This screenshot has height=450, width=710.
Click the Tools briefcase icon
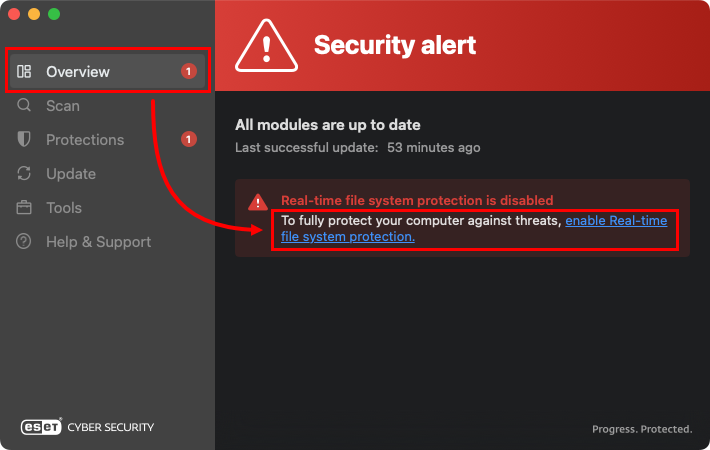(x=25, y=208)
